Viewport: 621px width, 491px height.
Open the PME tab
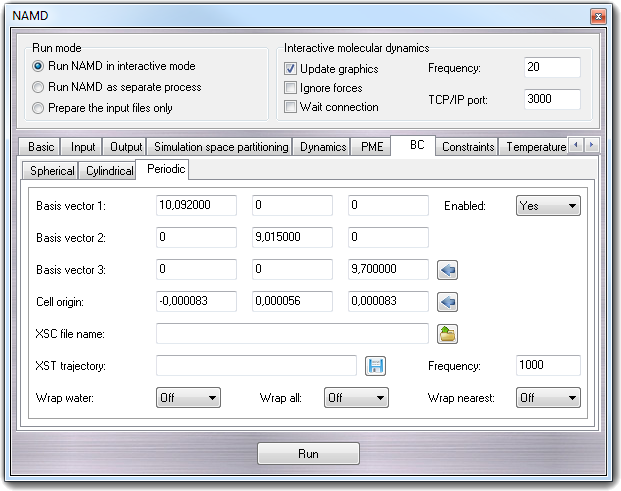pos(371,147)
